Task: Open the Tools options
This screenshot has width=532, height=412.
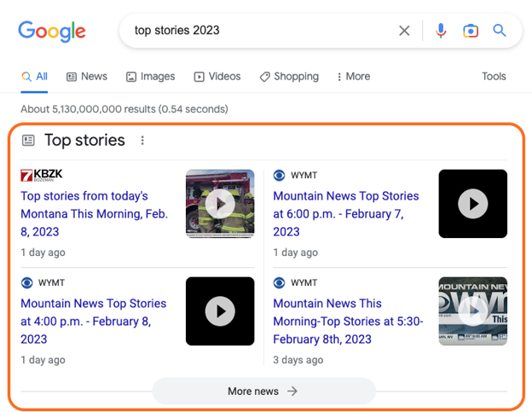Action: [494, 77]
